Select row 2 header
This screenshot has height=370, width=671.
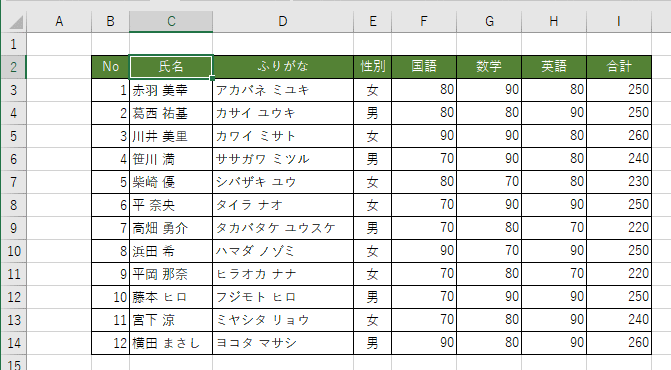coord(13,67)
